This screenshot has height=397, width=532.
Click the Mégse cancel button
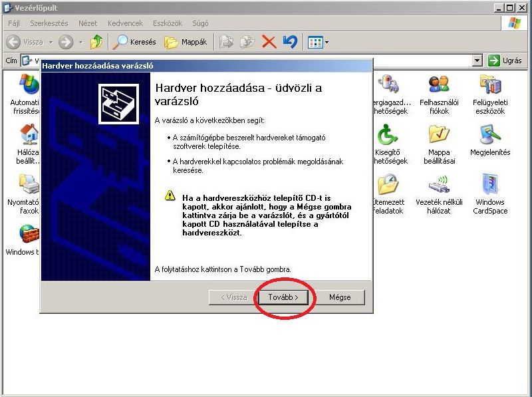click(x=340, y=297)
